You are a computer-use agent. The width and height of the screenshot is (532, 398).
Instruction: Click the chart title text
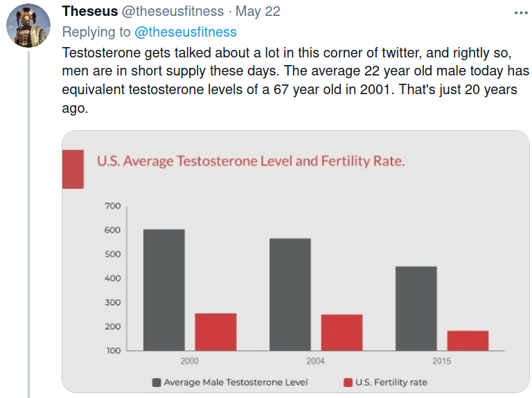tap(251, 161)
